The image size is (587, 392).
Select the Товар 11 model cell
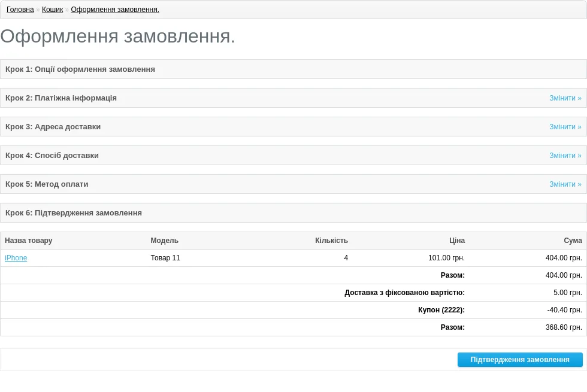coord(165,258)
